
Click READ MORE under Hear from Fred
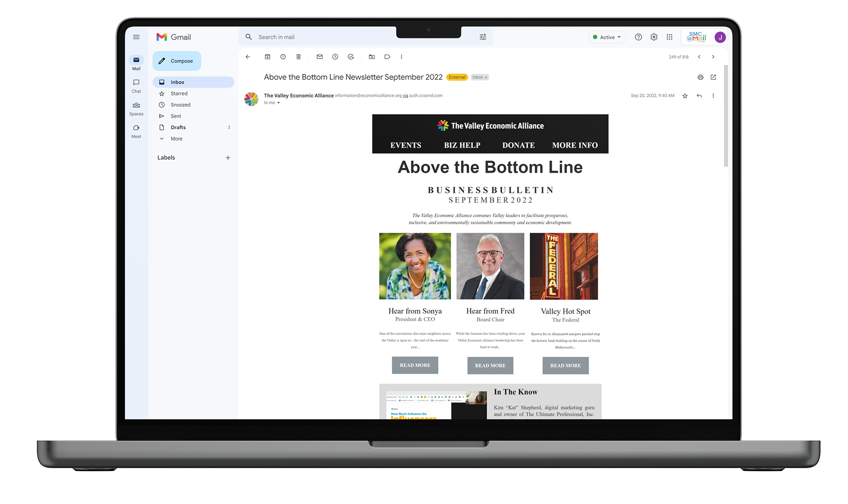point(490,365)
